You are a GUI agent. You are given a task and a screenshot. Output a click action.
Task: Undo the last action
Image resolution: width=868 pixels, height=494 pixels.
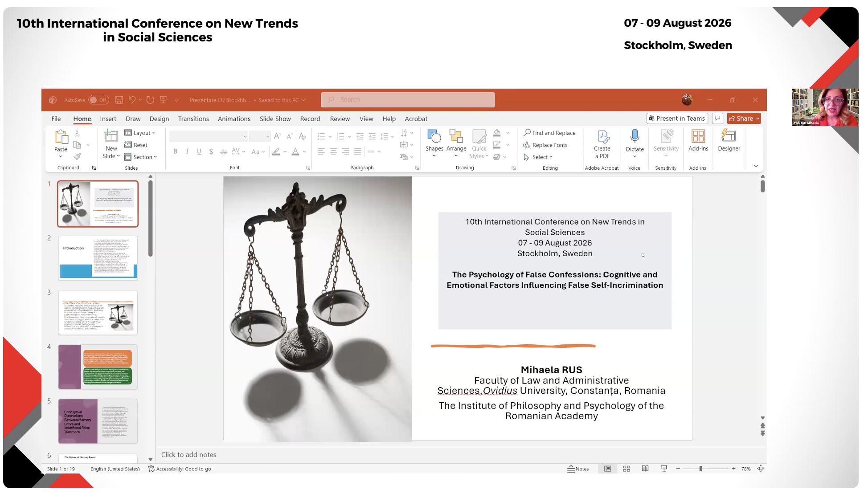(132, 100)
